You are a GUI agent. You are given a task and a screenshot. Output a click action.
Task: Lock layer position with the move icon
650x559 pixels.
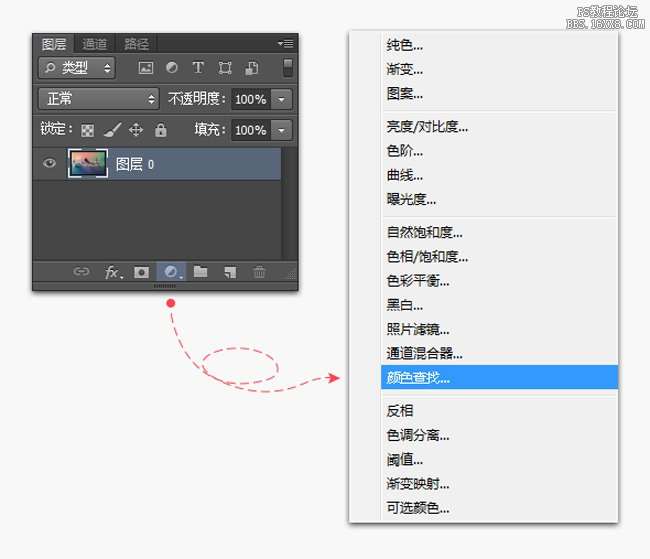pos(136,130)
